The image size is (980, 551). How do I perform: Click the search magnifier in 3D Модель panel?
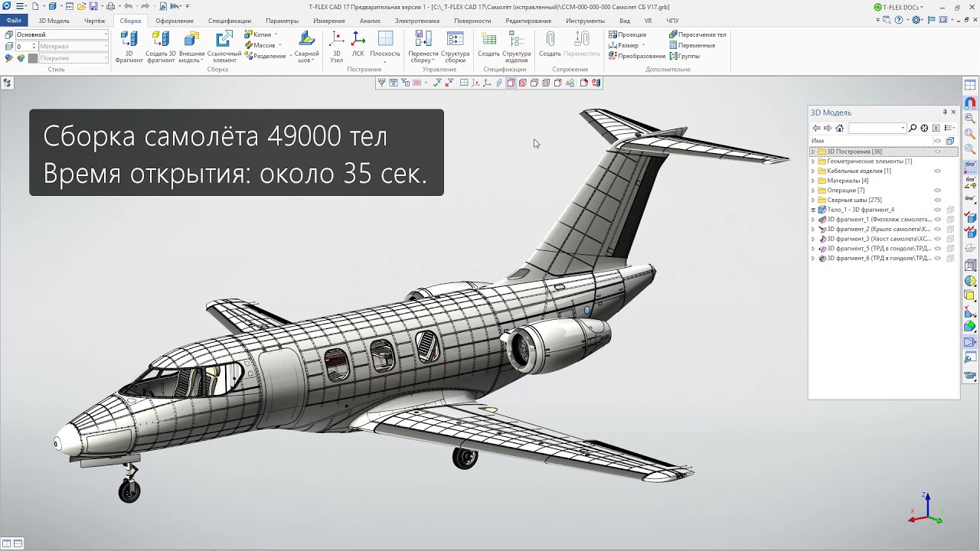(913, 128)
